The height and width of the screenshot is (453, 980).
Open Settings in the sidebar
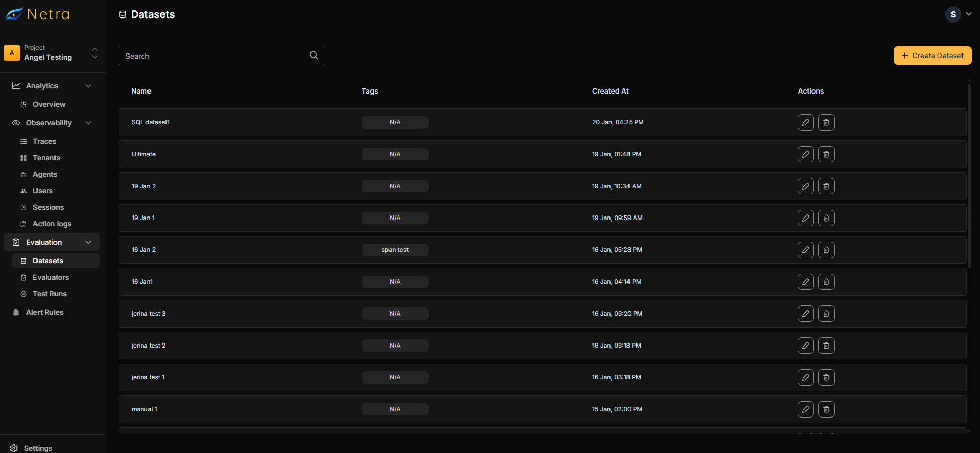tap(38, 448)
